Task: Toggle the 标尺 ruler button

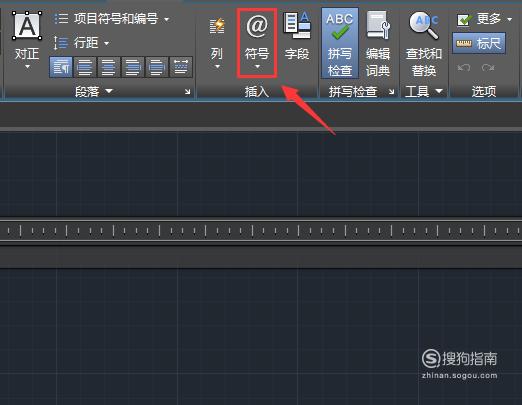Action: pyautogui.click(x=479, y=43)
